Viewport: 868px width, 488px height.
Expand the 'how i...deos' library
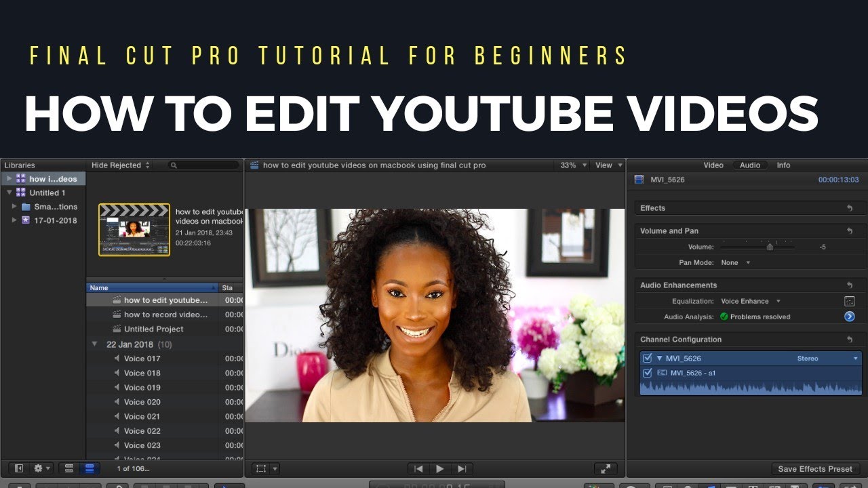click(x=9, y=179)
